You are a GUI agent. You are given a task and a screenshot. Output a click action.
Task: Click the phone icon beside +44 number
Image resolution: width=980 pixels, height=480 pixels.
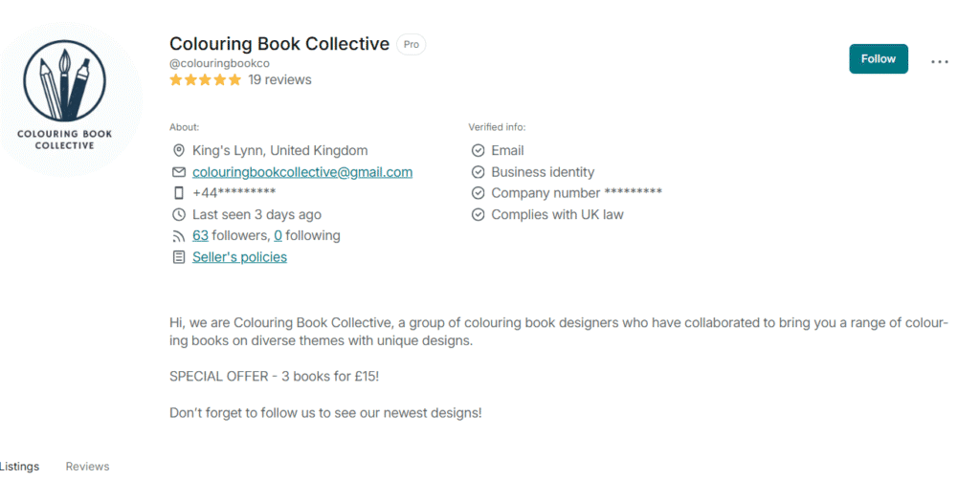pyautogui.click(x=178, y=193)
